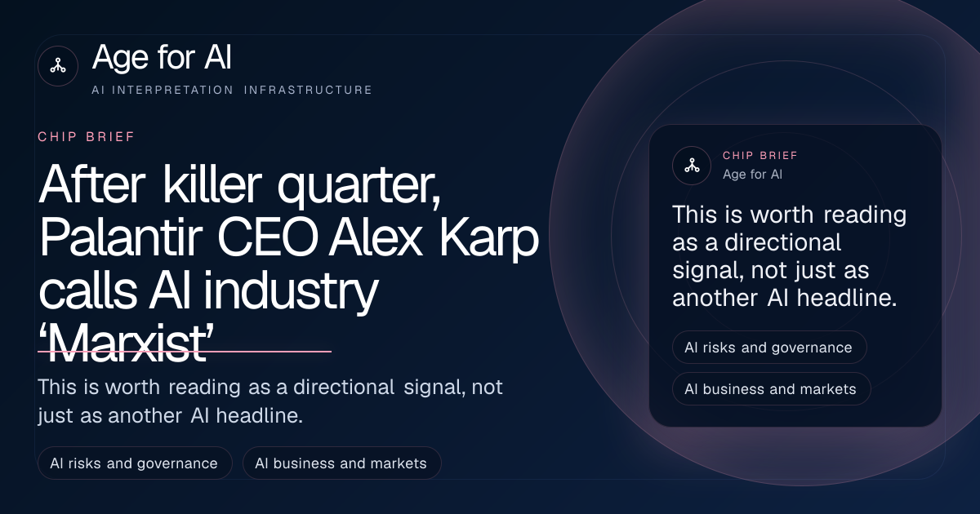
Task: Open the Age for AI site title
Action: [162, 58]
